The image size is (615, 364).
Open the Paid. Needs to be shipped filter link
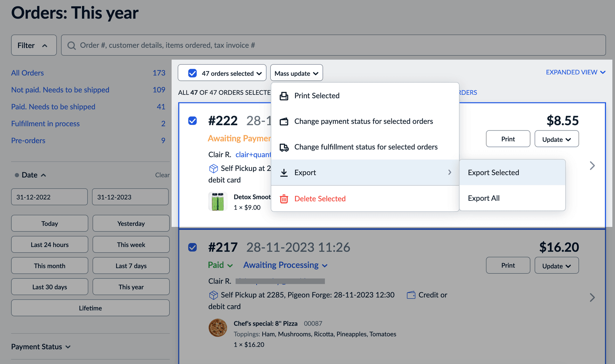pyautogui.click(x=53, y=107)
